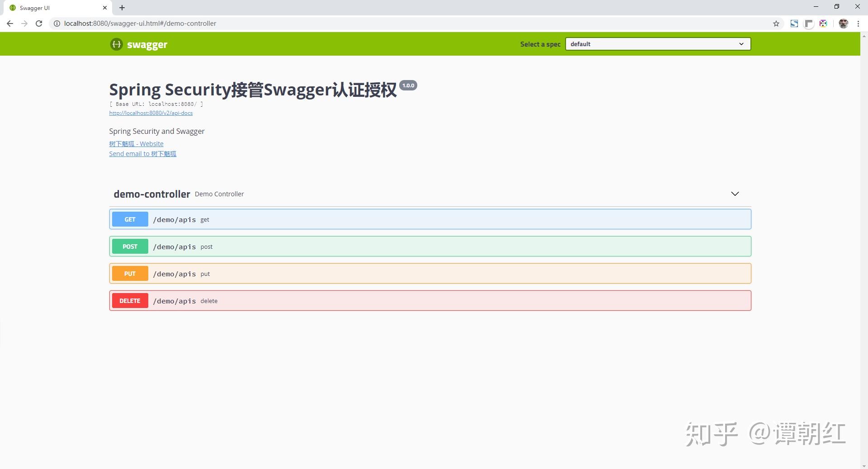Open a new browser tab with the plus button
Screen dimensions: 868x469
coord(122,8)
